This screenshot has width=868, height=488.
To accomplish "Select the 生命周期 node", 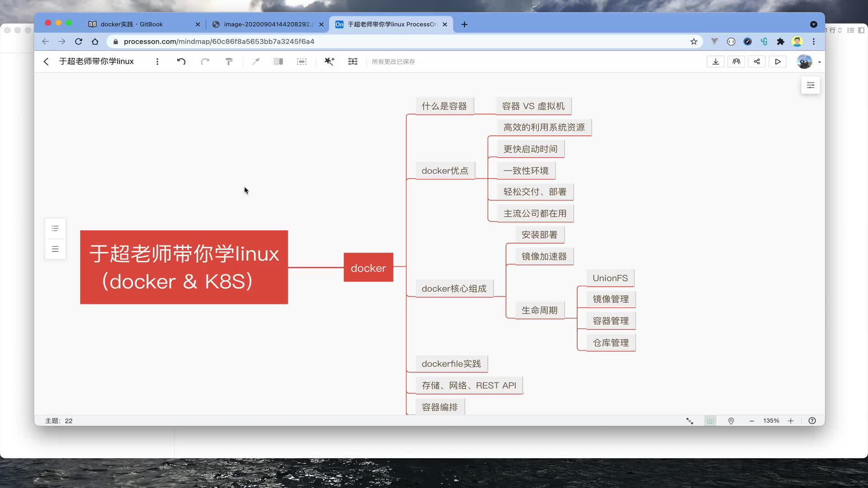I will tap(540, 310).
